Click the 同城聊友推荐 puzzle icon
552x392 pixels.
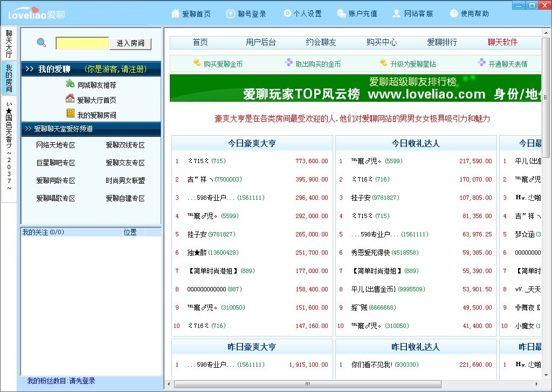click(70, 84)
